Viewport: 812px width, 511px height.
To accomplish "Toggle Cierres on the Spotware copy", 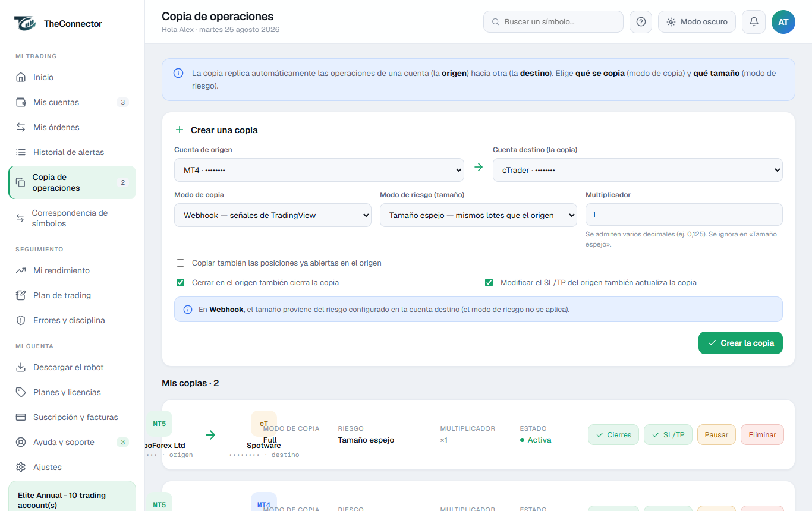I will [613, 435].
